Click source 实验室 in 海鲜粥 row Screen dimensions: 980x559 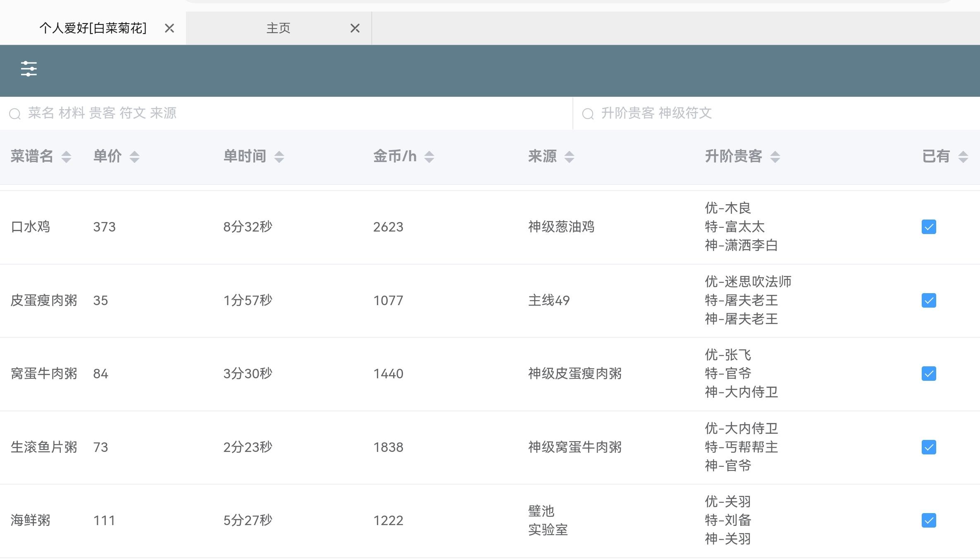point(548,530)
